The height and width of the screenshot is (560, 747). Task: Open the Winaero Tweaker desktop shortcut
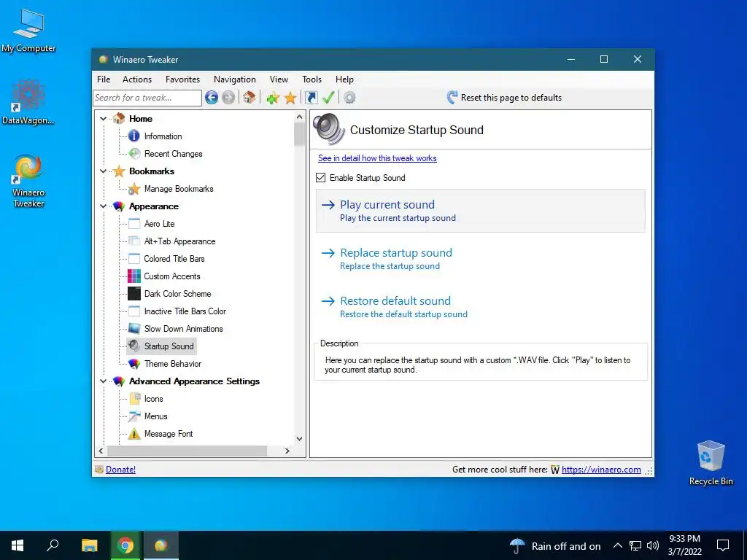[x=28, y=181]
